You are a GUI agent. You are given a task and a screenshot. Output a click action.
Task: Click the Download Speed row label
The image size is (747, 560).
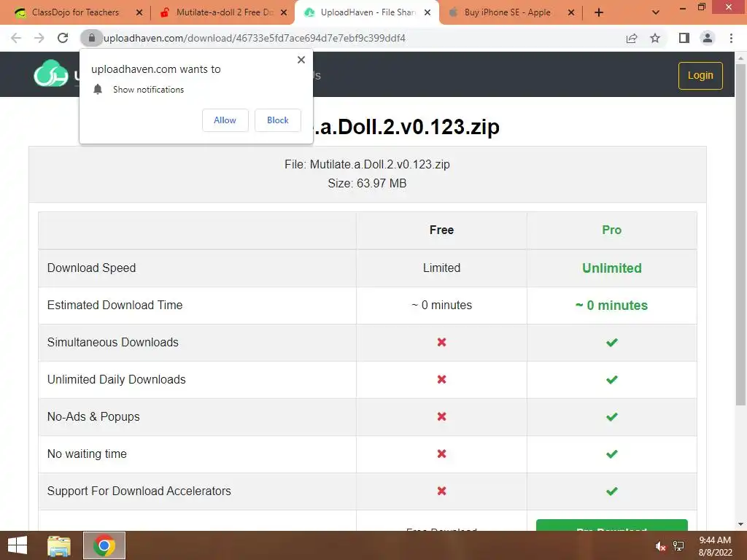pyautogui.click(x=91, y=268)
